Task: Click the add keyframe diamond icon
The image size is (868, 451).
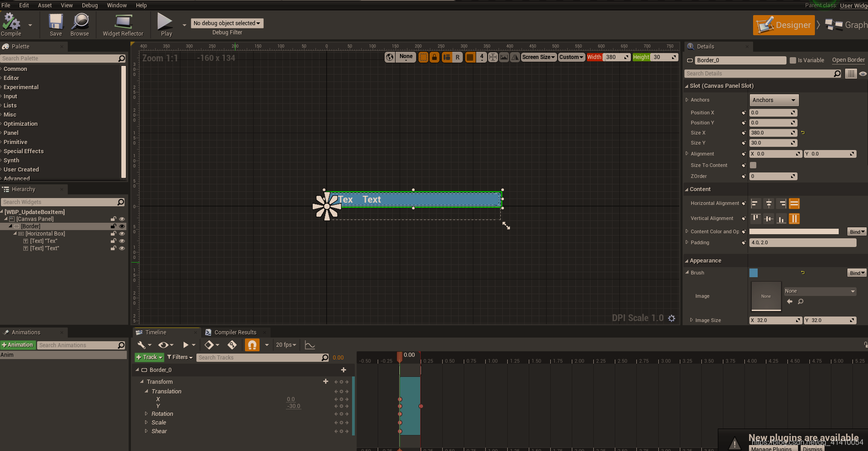Action: tap(209, 345)
